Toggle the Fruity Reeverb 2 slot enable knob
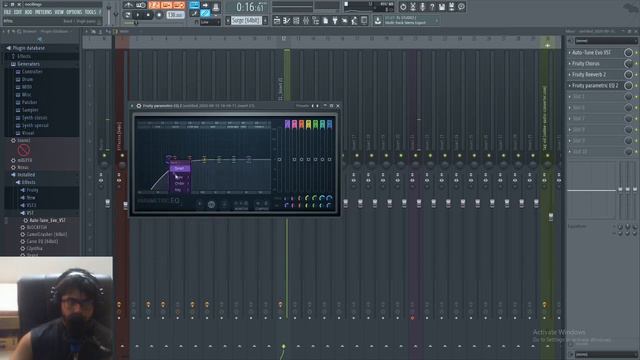 coord(628,75)
